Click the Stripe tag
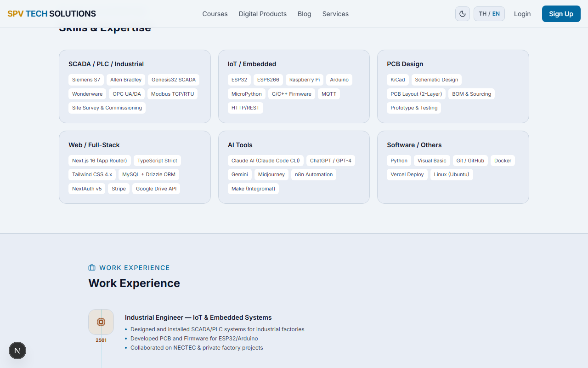The image size is (588, 368). pyautogui.click(x=119, y=189)
